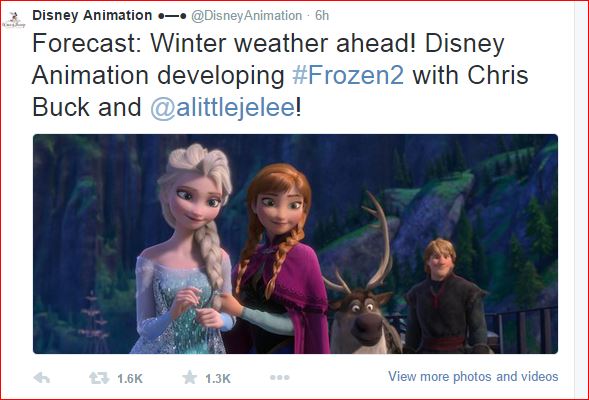Open the more options ellipsis icon
Screen dimensions: 589x400
(x=280, y=377)
